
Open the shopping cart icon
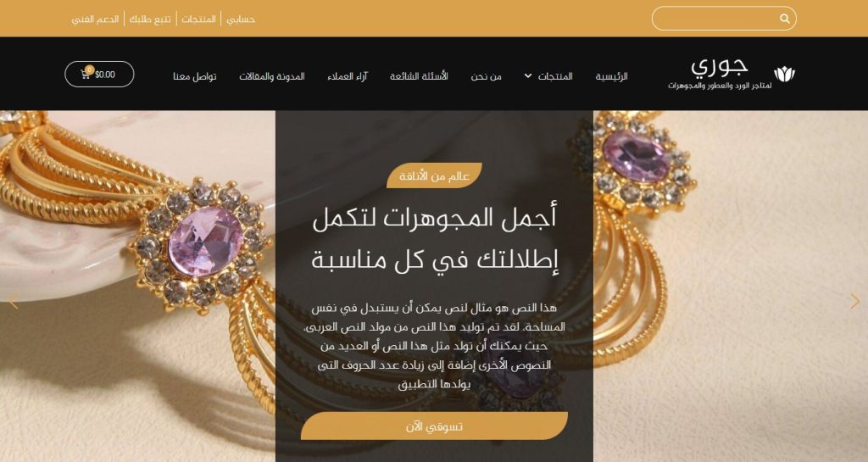[x=86, y=74]
